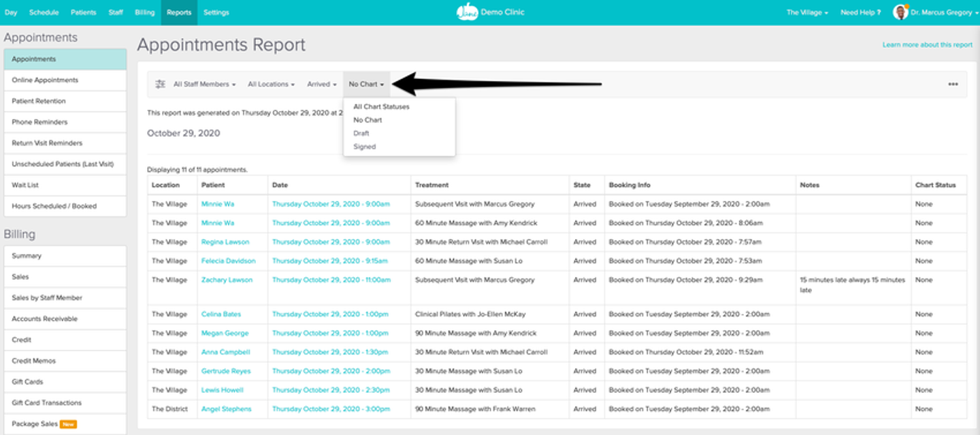The width and height of the screenshot is (980, 435).
Task: Open the Arrived state filter dropdown
Action: point(321,84)
